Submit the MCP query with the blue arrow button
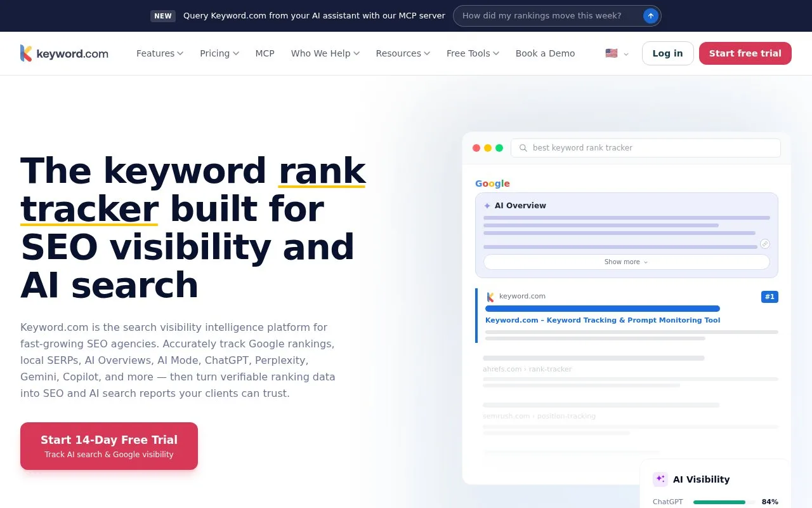 click(x=650, y=16)
